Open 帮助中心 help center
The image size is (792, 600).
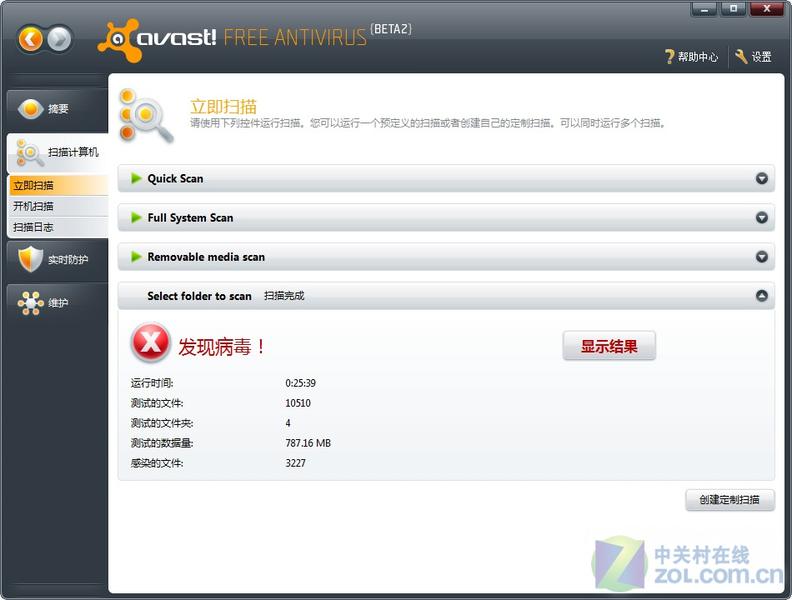(x=691, y=57)
